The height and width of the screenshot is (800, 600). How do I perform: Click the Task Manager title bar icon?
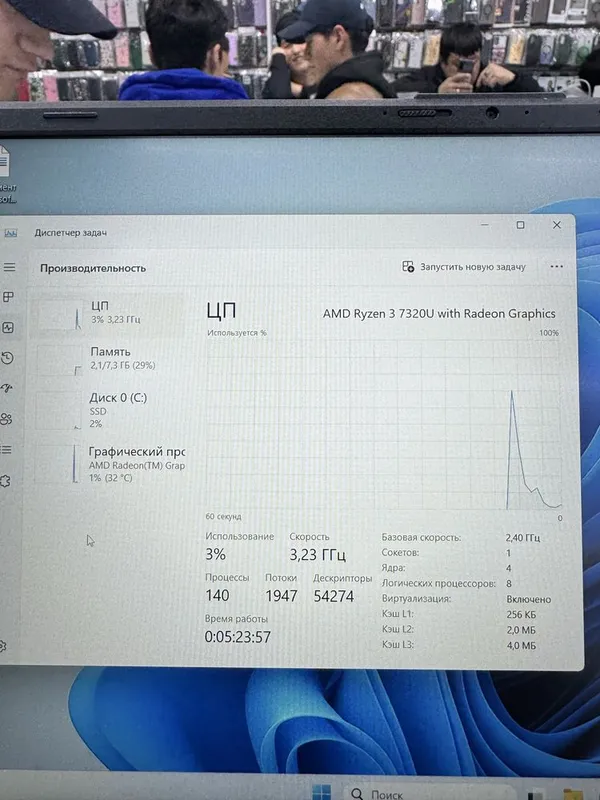pyautogui.click(x=11, y=233)
